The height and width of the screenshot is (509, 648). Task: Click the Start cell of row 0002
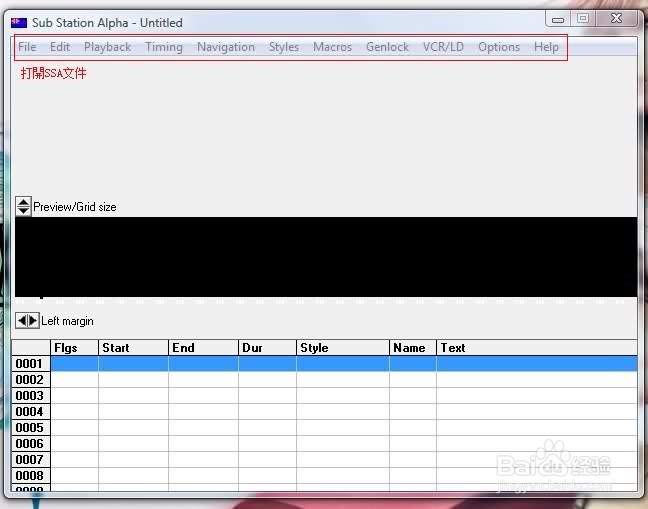click(133, 380)
